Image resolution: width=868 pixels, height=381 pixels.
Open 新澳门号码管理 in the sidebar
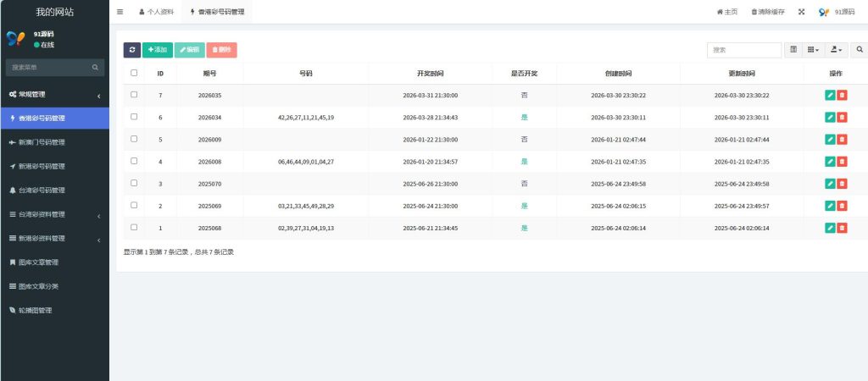(53, 142)
